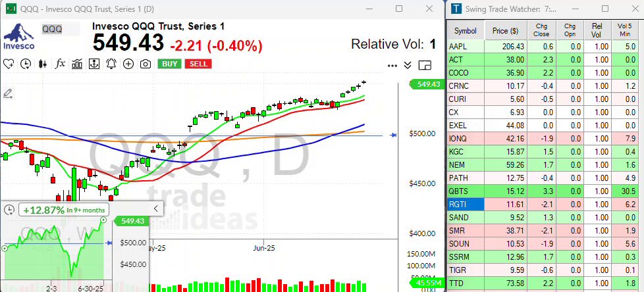Maximize the Swing Trade Watcher window
The height and width of the screenshot is (292, 644).
coord(605,9)
